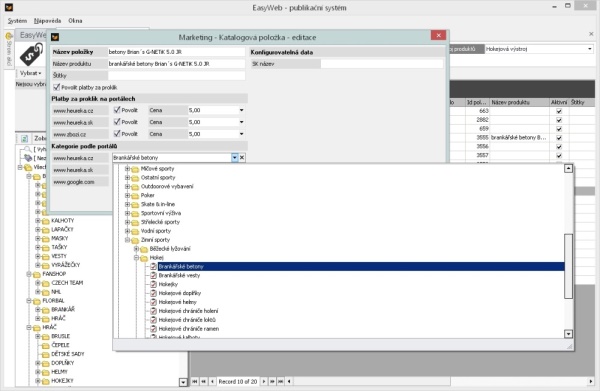Expand the TAŠKY node in main tree

[x=38, y=247]
